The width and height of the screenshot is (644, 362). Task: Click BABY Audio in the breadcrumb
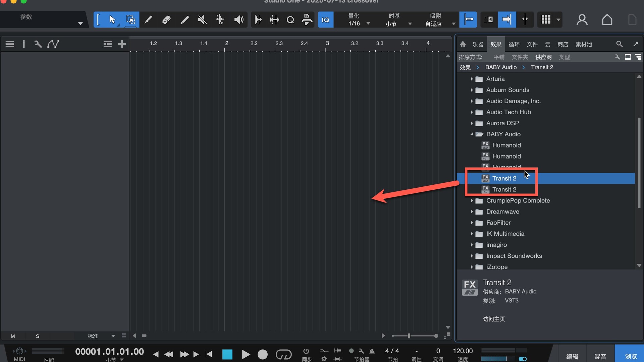(501, 67)
